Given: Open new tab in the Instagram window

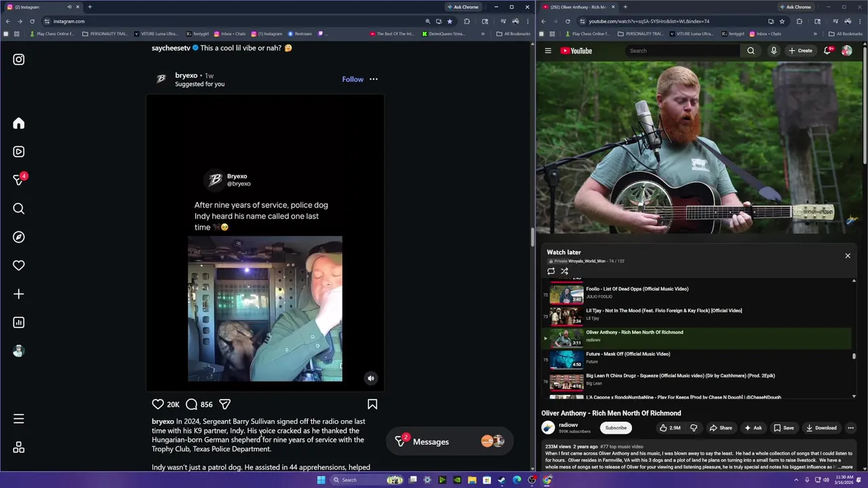Looking at the screenshot, I should coord(90,7).
